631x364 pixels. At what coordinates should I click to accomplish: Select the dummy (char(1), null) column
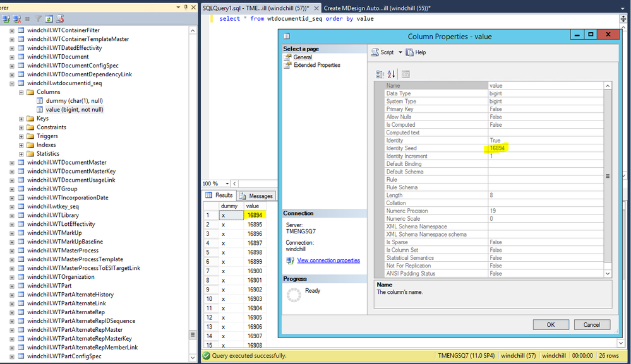[73, 101]
